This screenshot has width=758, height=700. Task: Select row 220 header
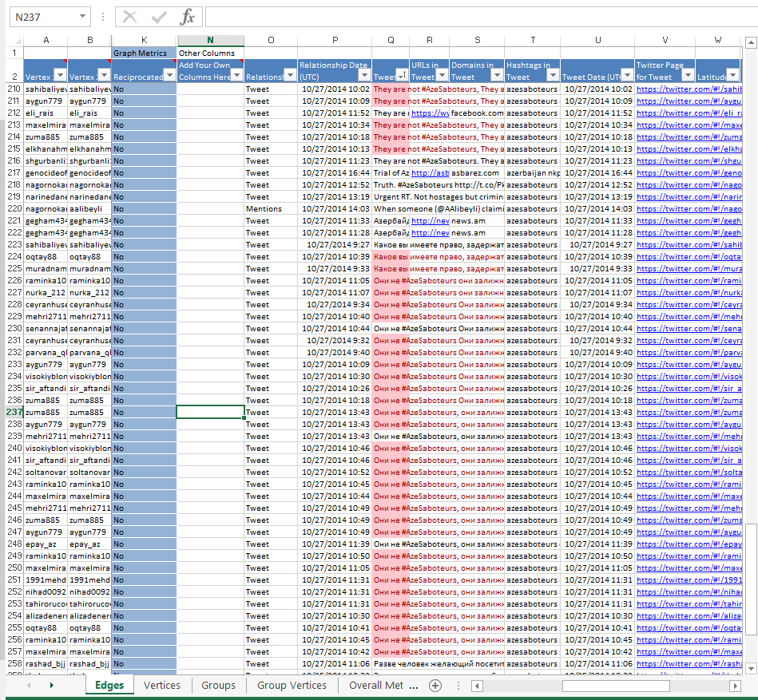14,208
